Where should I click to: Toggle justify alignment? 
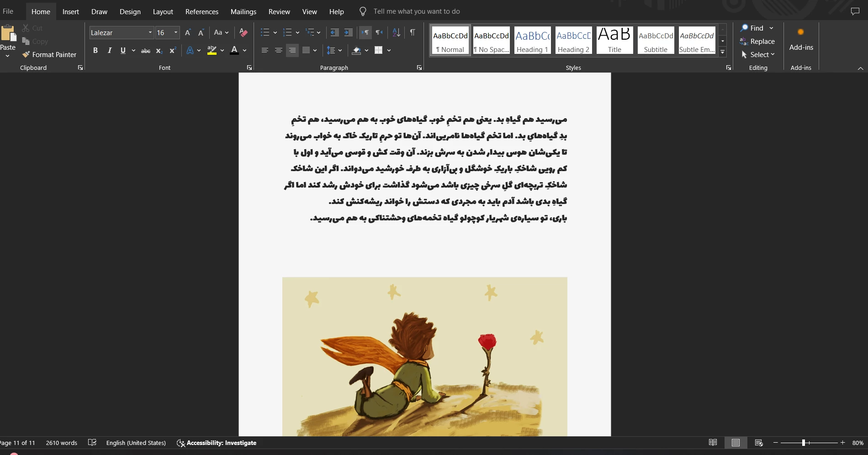pyautogui.click(x=306, y=50)
